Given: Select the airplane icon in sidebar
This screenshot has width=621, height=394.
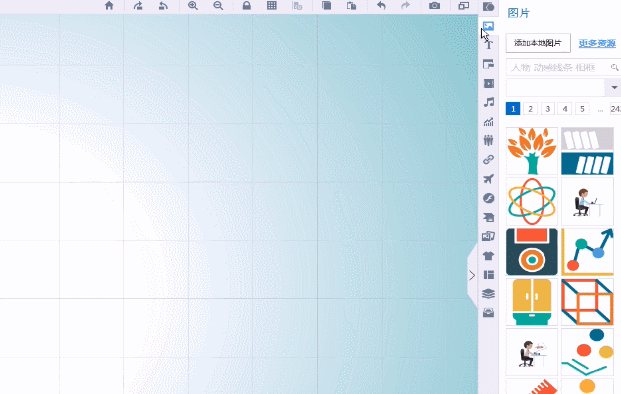Looking at the screenshot, I should 489,179.
